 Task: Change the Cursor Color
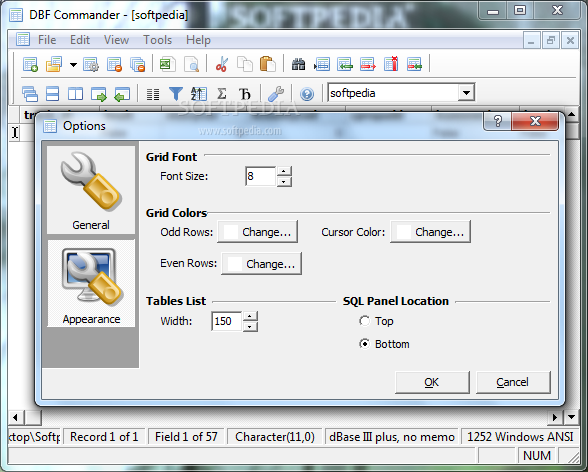point(430,232)
